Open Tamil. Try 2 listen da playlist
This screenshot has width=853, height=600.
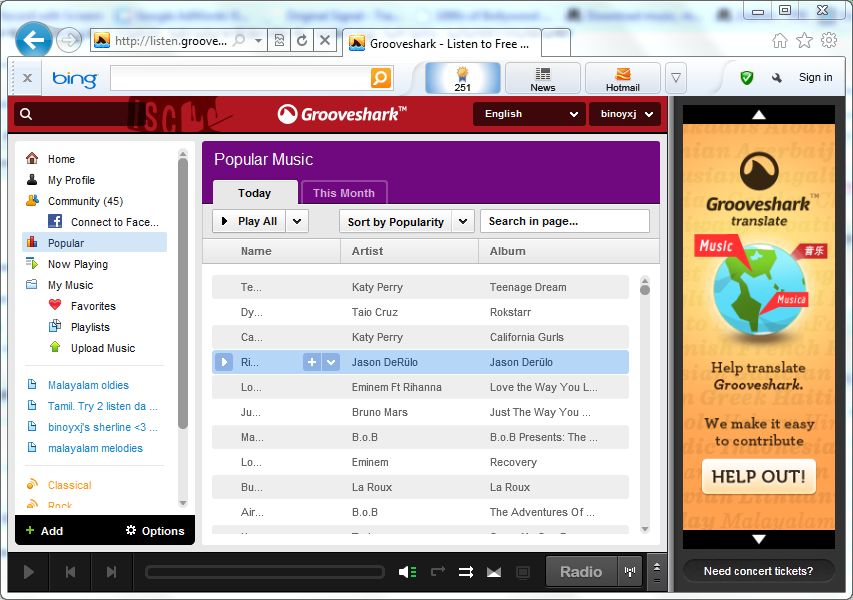(x=102, y=406)
